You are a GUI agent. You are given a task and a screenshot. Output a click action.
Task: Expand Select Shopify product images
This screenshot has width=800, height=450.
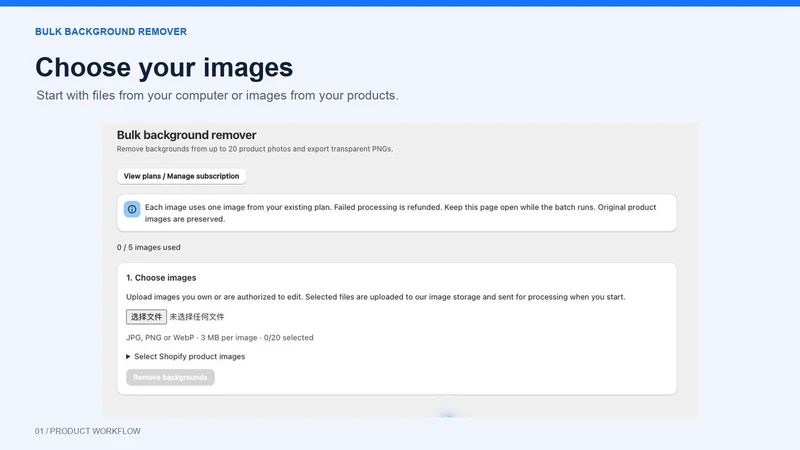point(186,357)
